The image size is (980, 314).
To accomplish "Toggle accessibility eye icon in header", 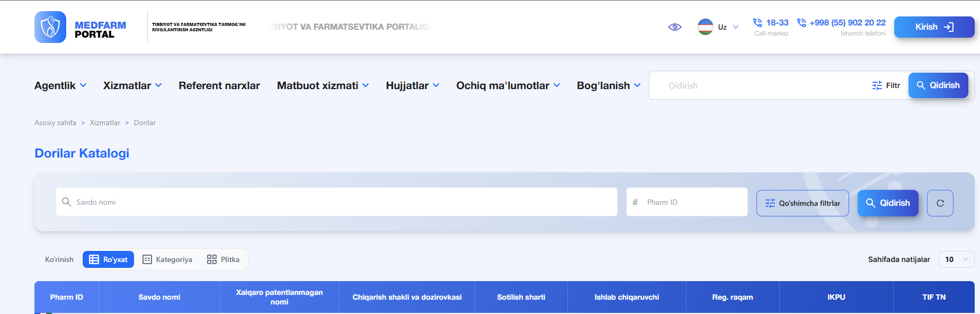I will coord(675,27).
